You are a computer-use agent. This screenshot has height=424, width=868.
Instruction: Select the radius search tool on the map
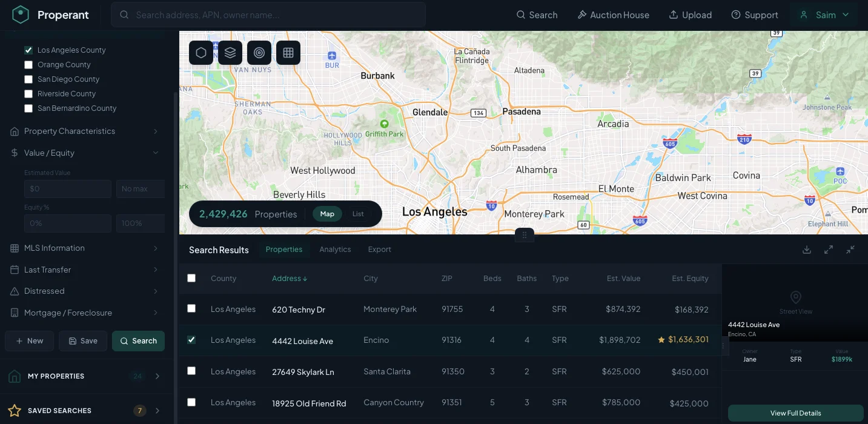(259, 53)
